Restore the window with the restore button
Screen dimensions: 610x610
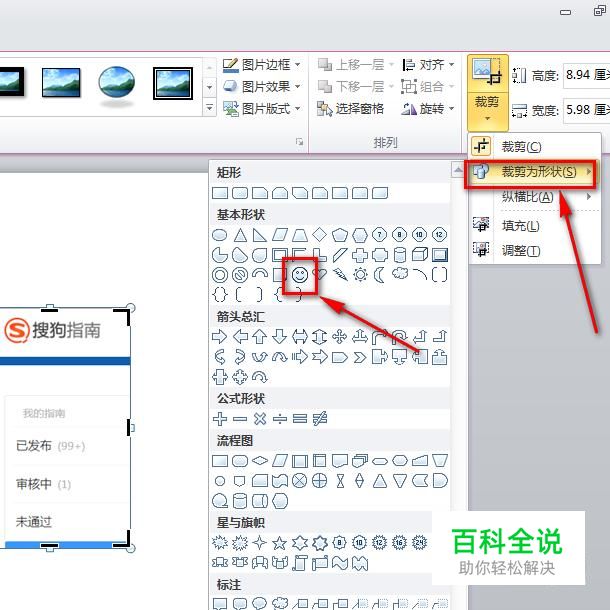coord(599,11)
